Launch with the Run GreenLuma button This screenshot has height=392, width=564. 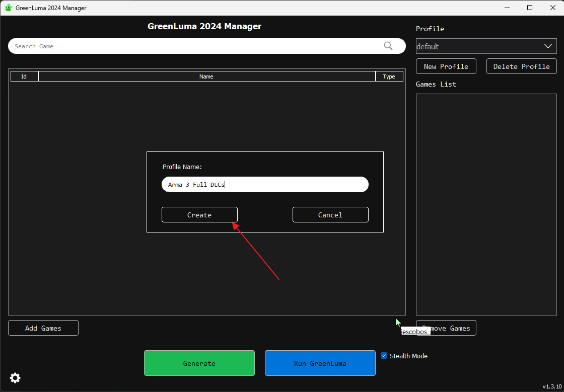[x=320, y=363]
